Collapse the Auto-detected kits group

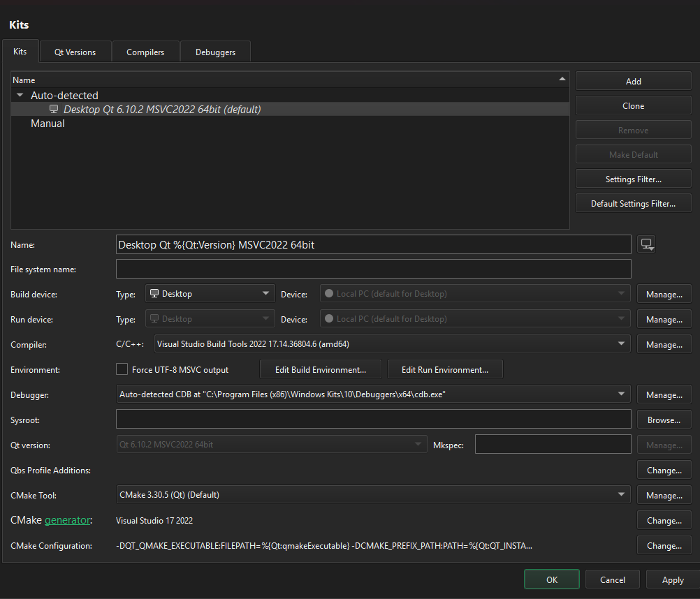20,96
